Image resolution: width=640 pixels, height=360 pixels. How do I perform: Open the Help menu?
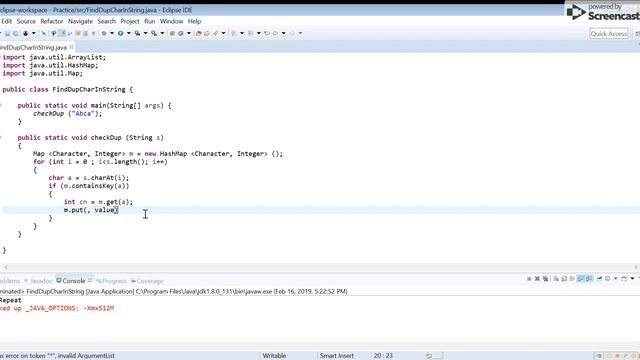pos(194,21)
